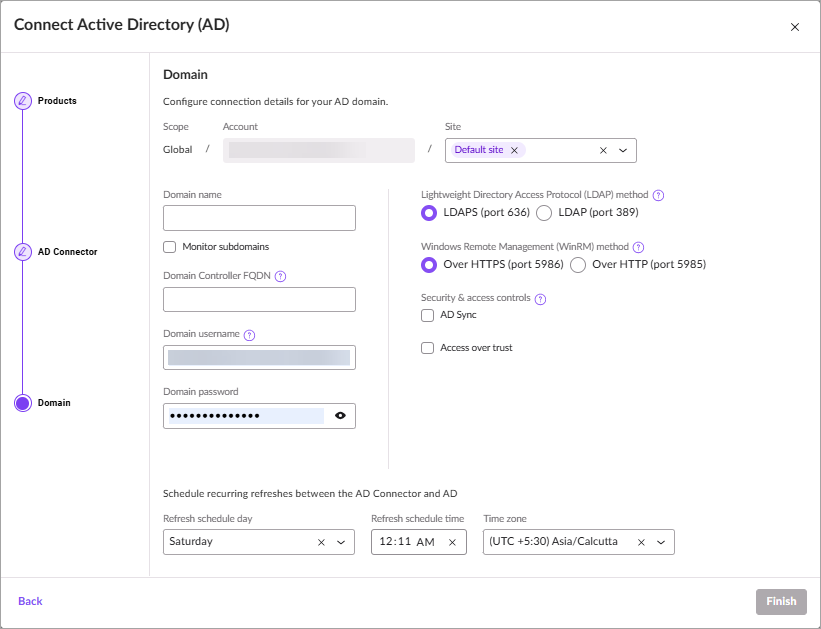
Task: Enable the Monitor subdomains checkbox
Action: (x=169, y=247)
